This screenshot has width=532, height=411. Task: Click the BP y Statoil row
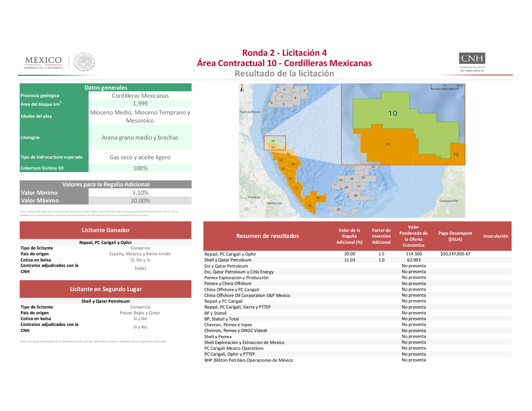pyautogui.click(x=357, y=313)
